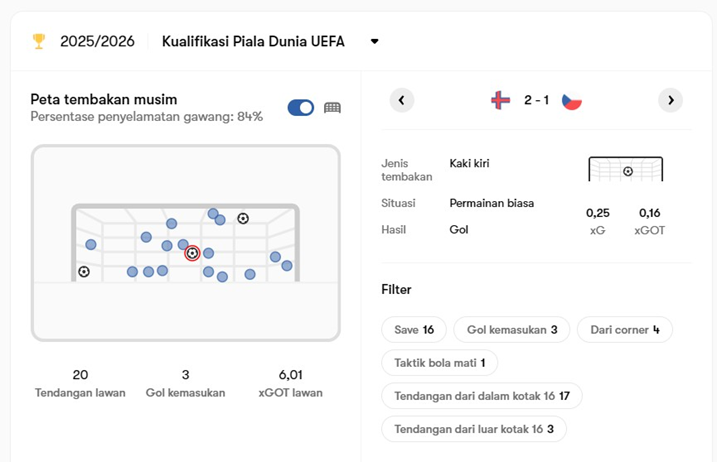The image size is (717, 462).
Task: Go to the next match arrow
Action: coord(670,100)
